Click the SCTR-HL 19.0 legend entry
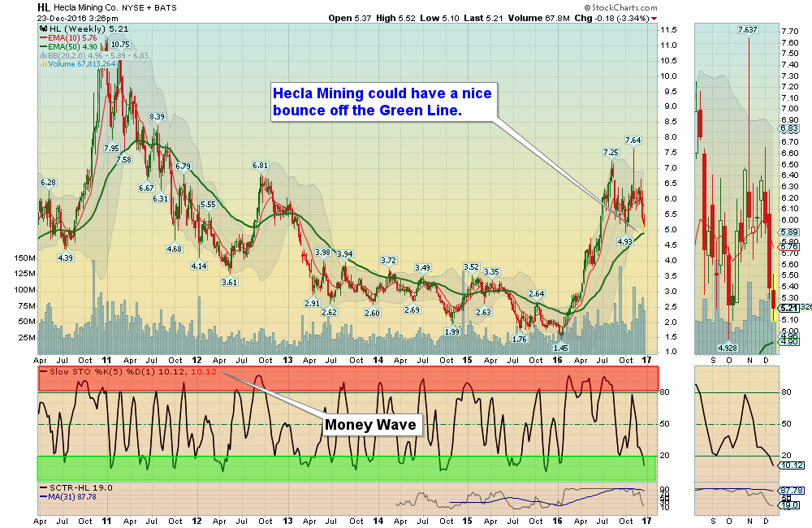This screenshot has height=528, width=812. click(x=80, y=487)
